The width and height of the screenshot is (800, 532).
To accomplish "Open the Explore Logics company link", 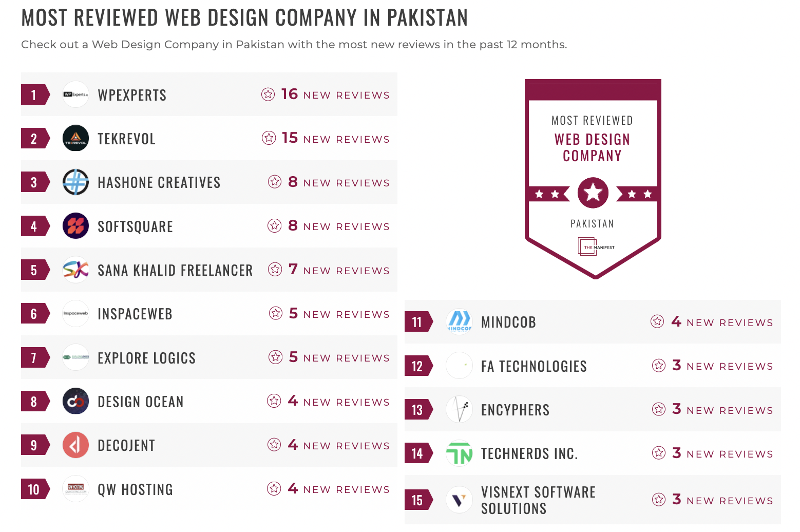I will 147,357.
